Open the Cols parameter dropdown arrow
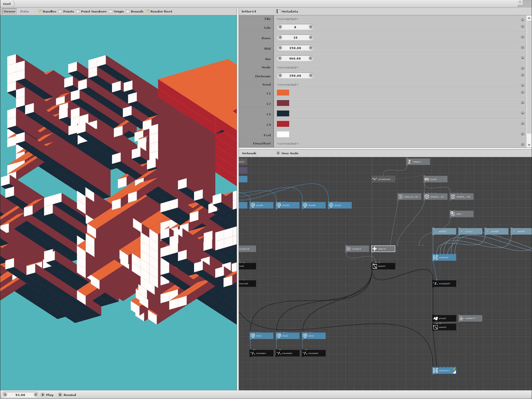The height and width of the screenshot is (399, 532). (522, 27)
